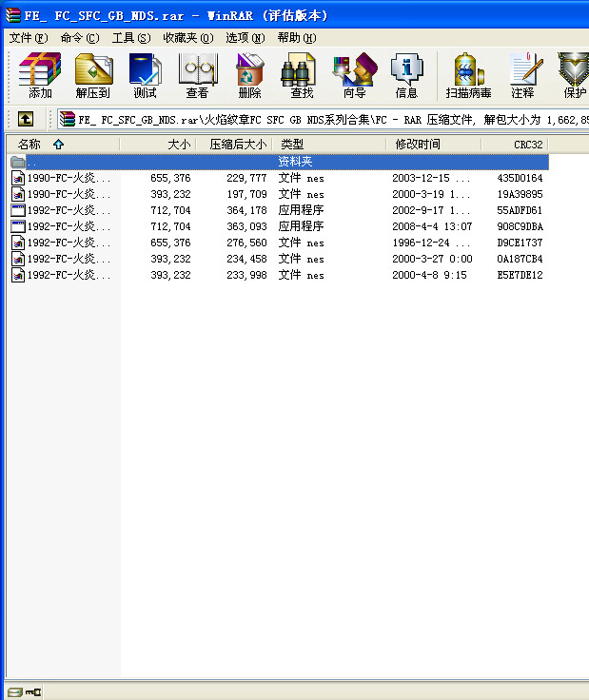
Task: Click the packed size 229,777 cell
Action: click(x=246, y=178)
